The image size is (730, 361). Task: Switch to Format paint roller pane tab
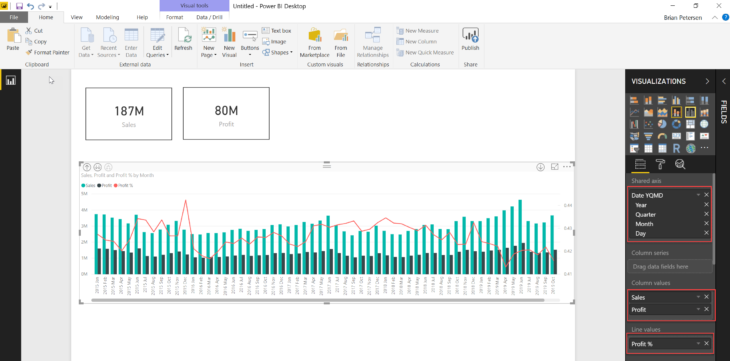tap(660, 164)
